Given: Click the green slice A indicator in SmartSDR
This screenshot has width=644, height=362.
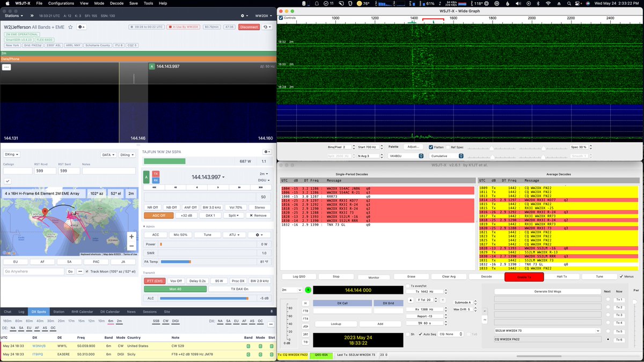Looking at the screenshot, I should (x=146, y=177).
